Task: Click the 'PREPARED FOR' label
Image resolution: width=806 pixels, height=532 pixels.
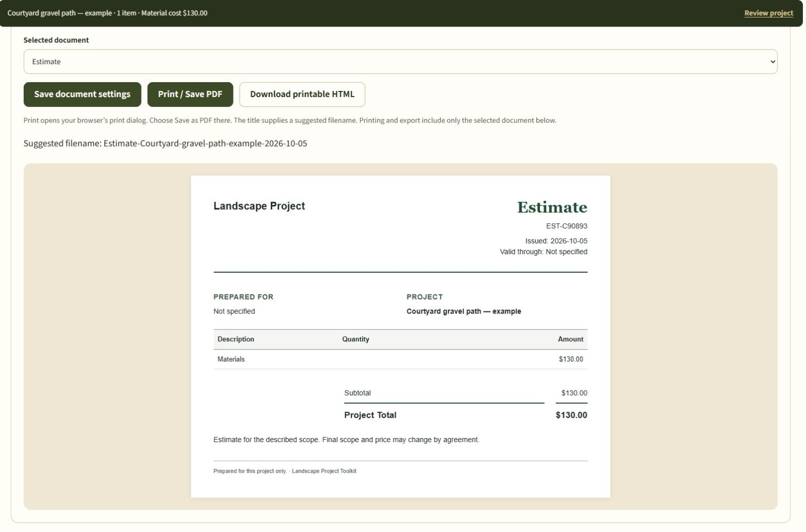Action: tap(243, 296)
